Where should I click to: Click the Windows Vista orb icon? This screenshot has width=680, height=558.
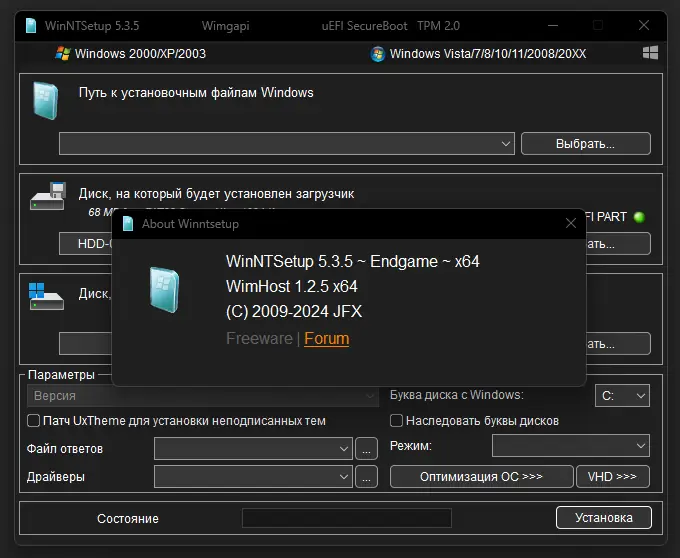378,54
